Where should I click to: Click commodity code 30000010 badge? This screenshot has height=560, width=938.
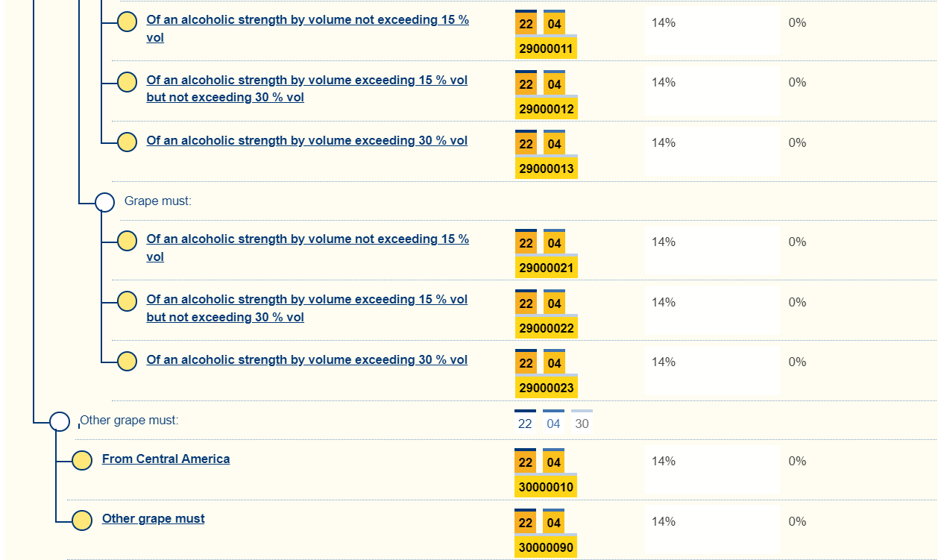(x=546, y=487)
